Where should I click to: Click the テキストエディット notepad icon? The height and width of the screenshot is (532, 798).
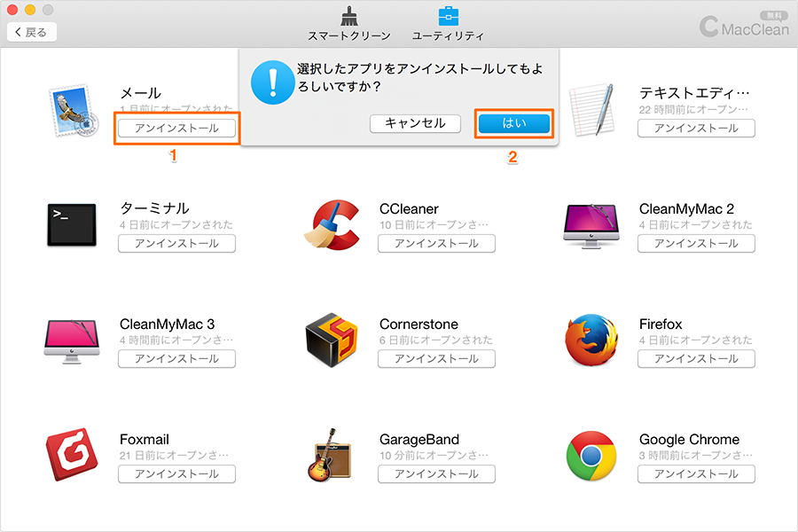591,110
